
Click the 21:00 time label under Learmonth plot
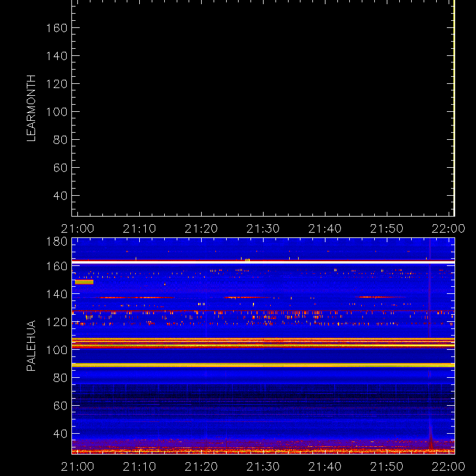77,228
